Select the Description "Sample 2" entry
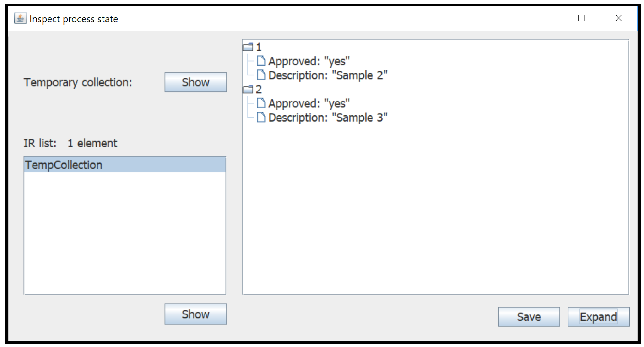This screenshot has width=644, height=347. coord(328,75)
